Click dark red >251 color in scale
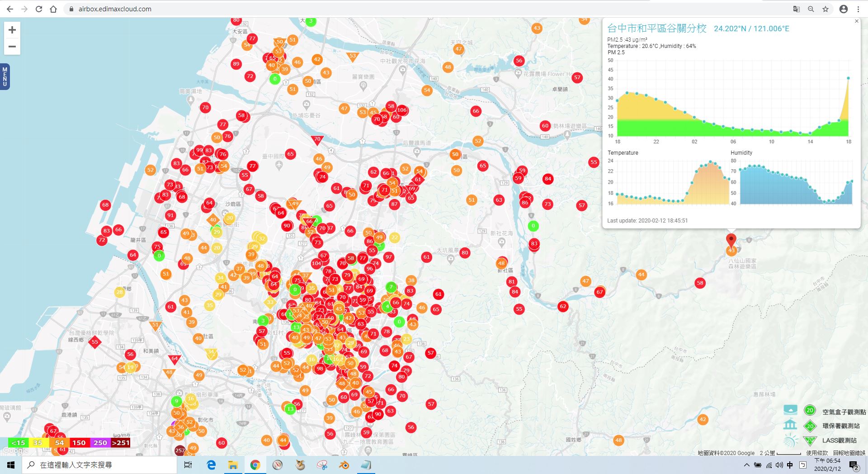The image size is (868, 474). coord(120,443)
